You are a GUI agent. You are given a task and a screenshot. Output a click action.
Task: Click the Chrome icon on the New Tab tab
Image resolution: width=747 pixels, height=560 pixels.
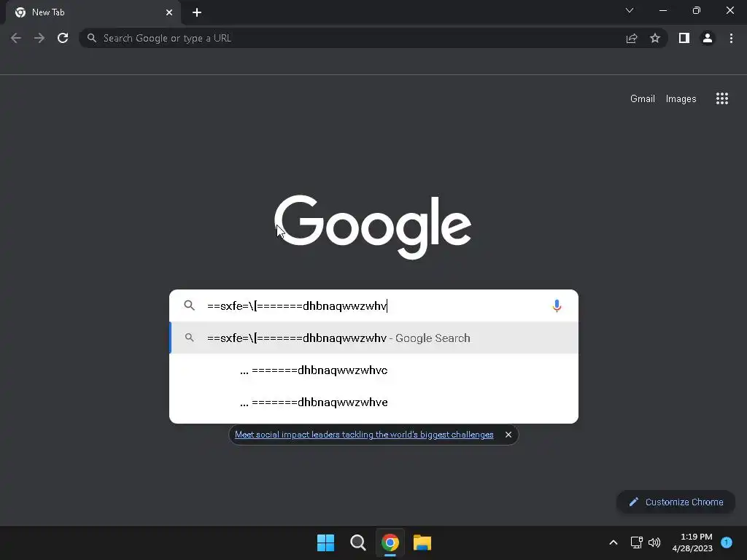click(20, 12)
